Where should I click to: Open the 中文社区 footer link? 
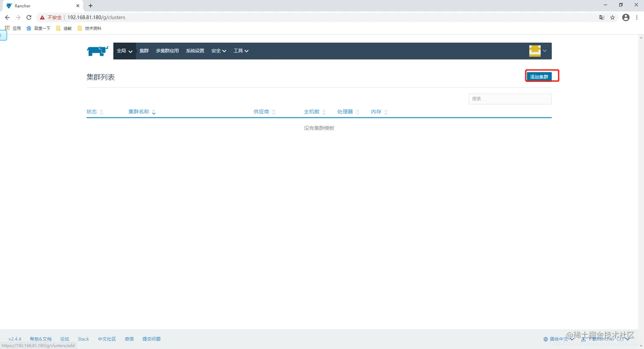pos(107,339)
